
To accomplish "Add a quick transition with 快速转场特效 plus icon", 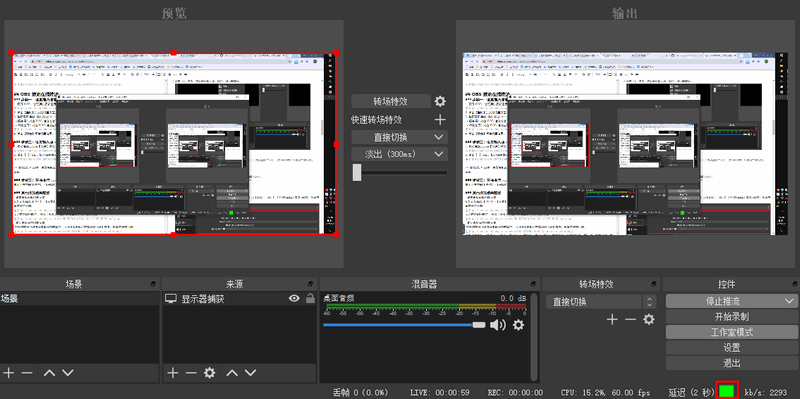I will [x=440, y=120].
